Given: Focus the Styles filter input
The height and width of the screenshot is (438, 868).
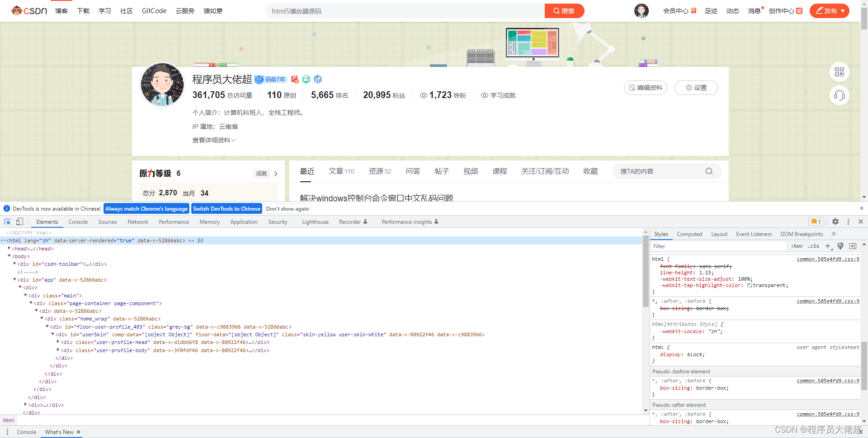Looking at the screenshot, I should point(718,246).
